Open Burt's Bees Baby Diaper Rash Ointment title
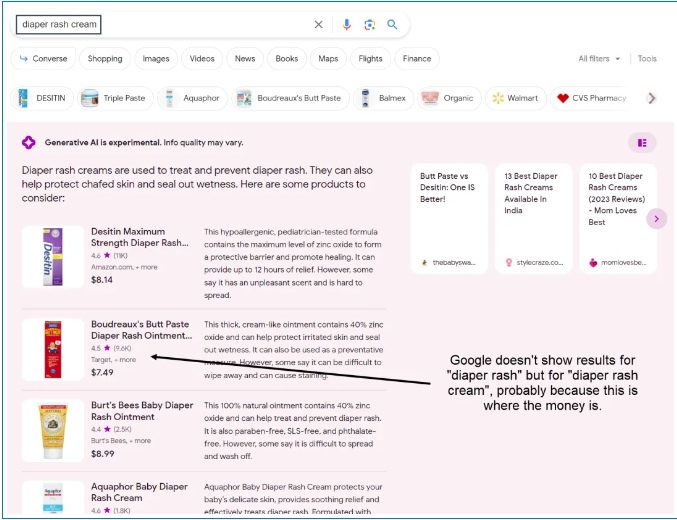Image resolution: width=677 pixels, height=520 pixels. point(142,411)
